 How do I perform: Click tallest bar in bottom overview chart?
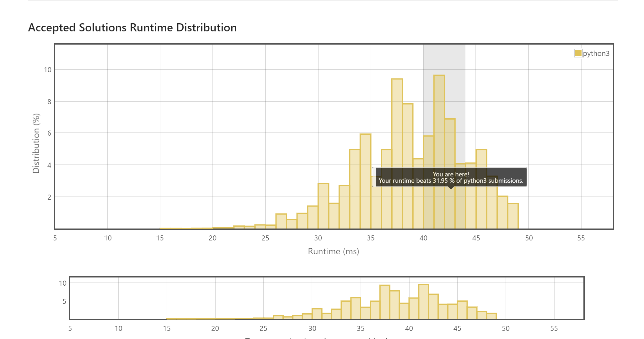coord(423,301)
